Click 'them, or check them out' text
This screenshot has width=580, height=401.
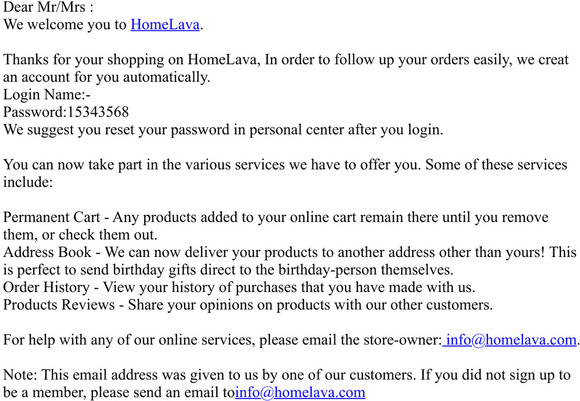80,235
